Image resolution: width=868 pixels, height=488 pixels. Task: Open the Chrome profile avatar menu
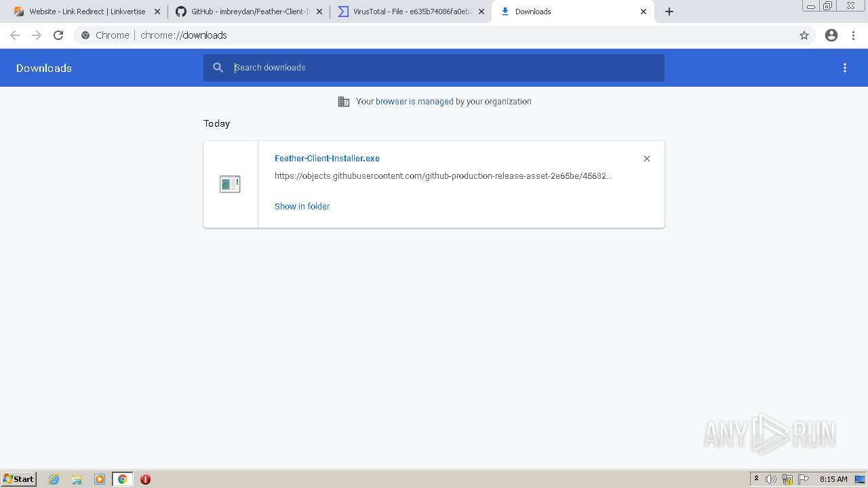(831, 35)
